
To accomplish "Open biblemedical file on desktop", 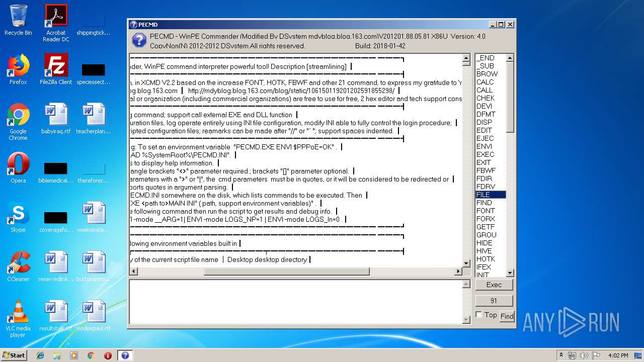I will pos(56,171).
